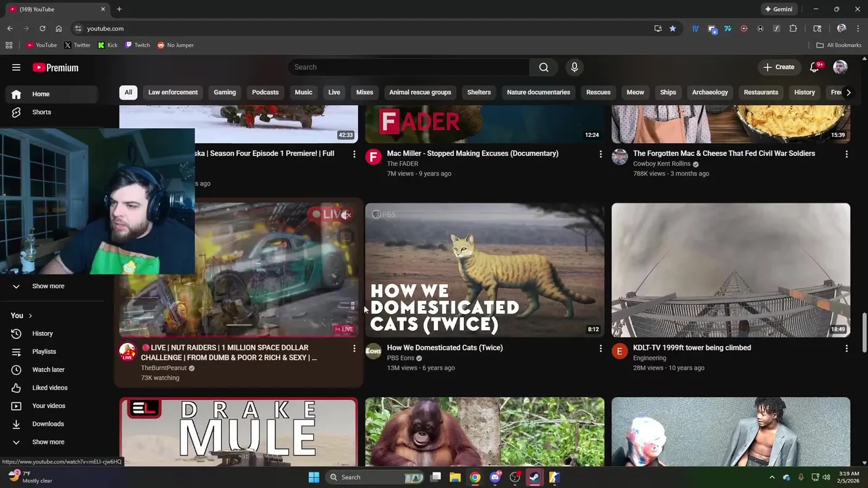The image size is (868, 488).
Task: Open Steam from the taskbar
Action: coord(534,477)
